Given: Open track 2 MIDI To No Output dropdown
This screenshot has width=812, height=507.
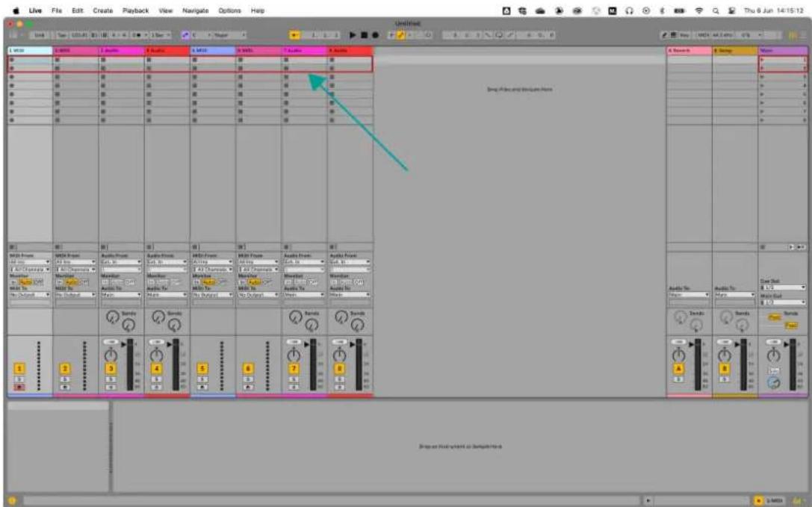Looking at the screenshot, I should 75,295.
